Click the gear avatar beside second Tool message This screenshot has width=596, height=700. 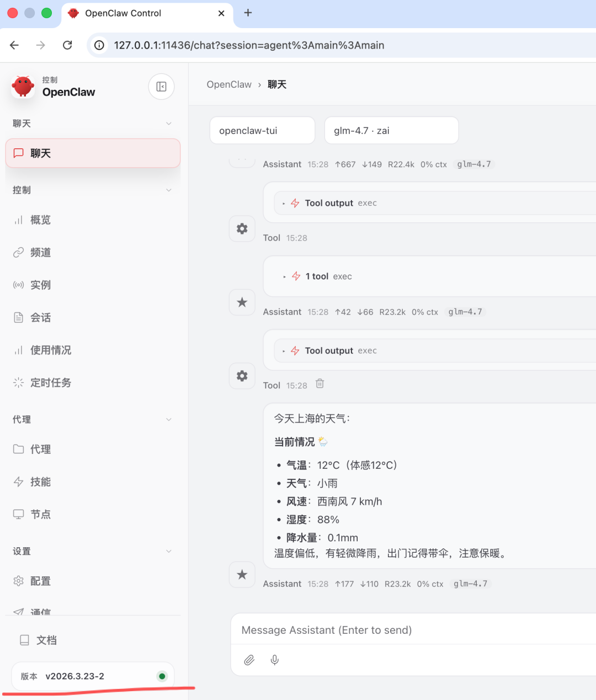[x=242, y=376]
